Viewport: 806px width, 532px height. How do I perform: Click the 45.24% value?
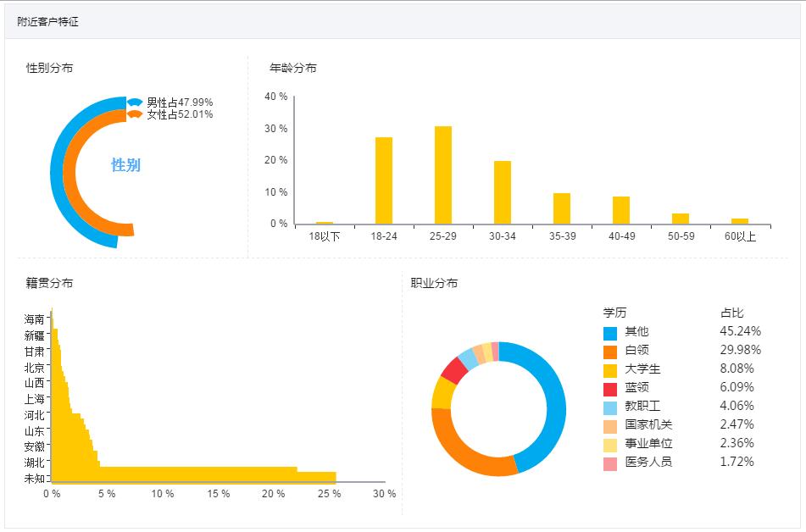(x=740, y=331)
